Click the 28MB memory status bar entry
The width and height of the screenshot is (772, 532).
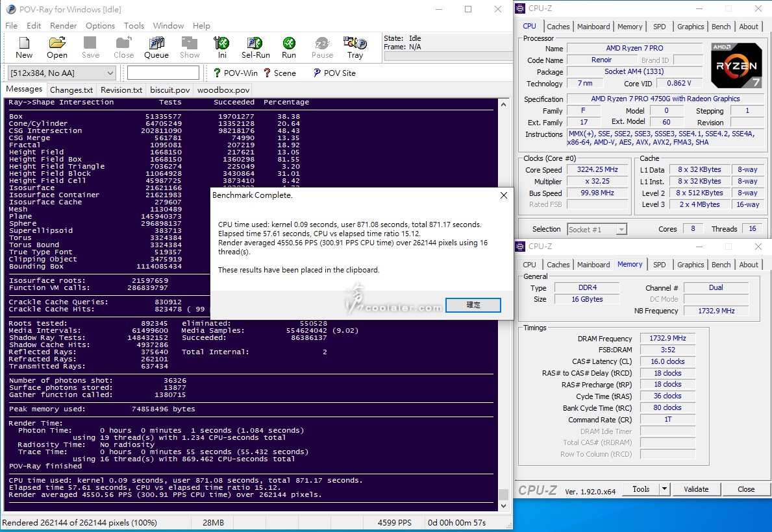(213, 523)
